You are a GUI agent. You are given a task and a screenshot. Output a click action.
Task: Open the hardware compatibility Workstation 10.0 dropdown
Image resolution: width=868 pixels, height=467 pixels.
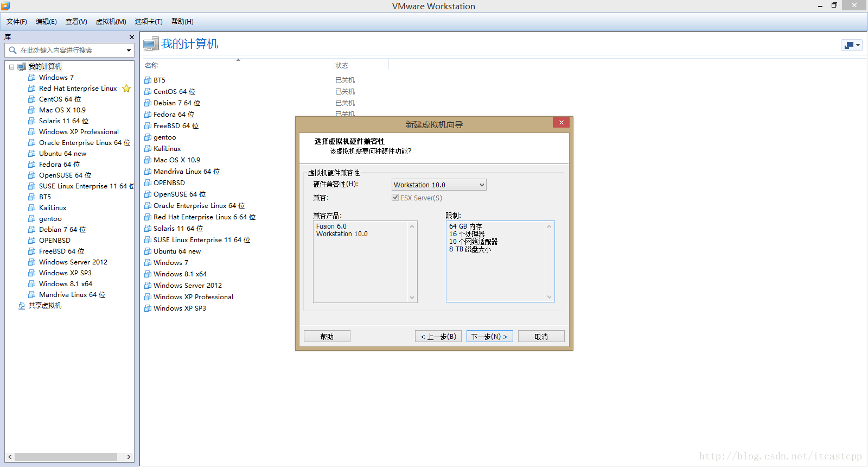[439, 185]
